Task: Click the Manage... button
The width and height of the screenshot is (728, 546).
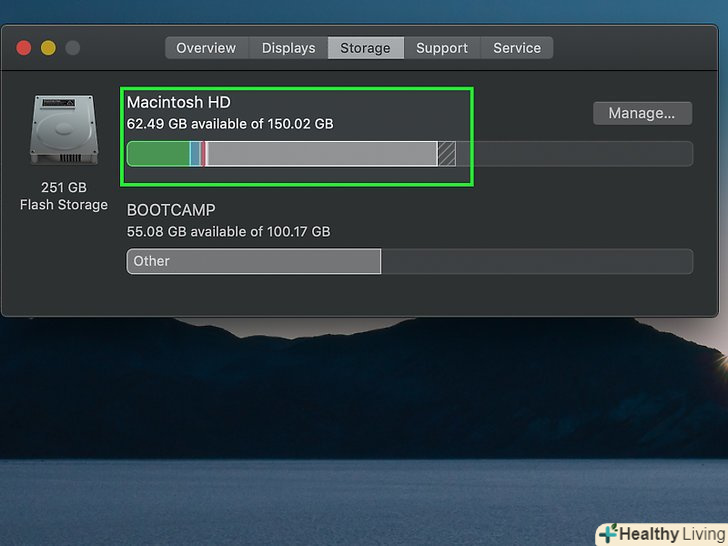Action: (642, 113)
